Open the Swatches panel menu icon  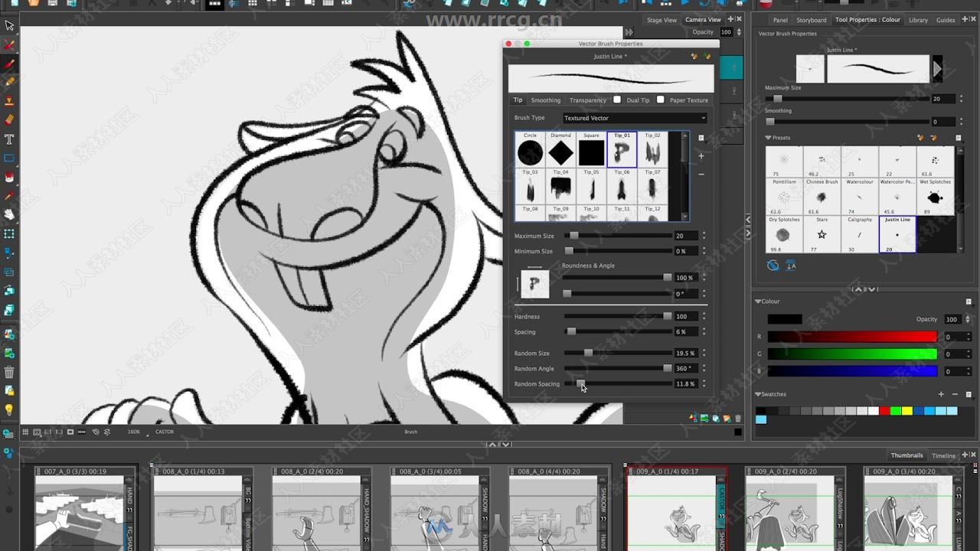969,394
